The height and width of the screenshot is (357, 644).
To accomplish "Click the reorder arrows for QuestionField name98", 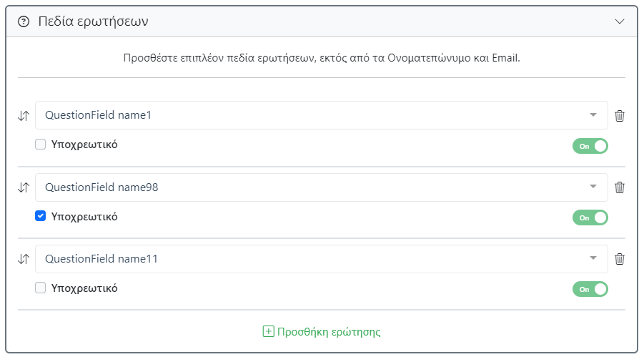I will [x=24, y=187].
